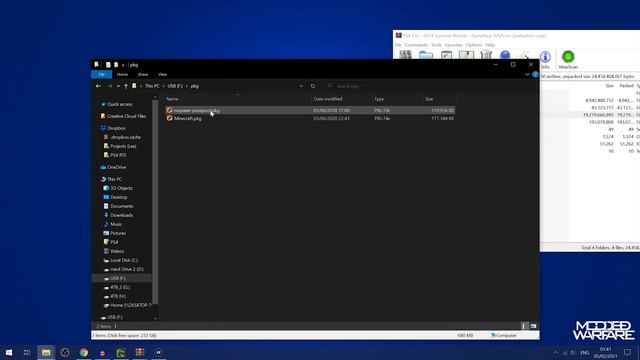This screenshot has width=640, height=360.
Task: Switch to details view layout icon
Action: click(524, 326)
